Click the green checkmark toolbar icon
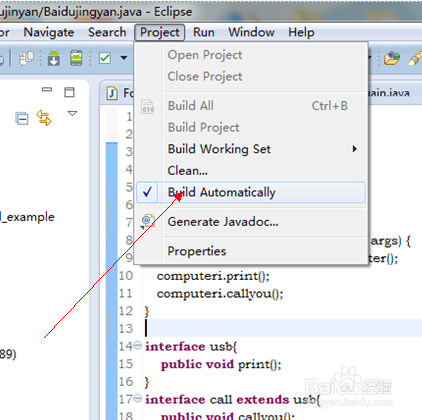The width and height of the screenshot is (422, 420). pyautogui.click(x=105, y=58)
